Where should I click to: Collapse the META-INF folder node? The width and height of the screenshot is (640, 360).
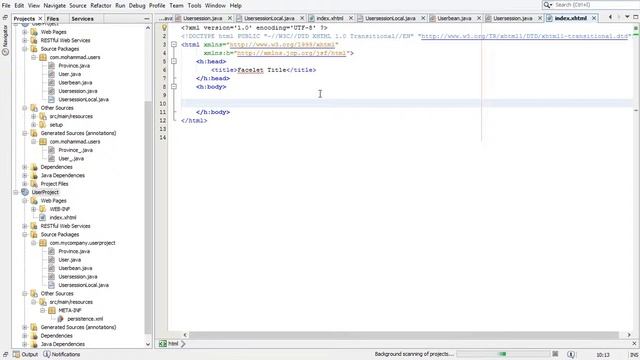[x=43, y=310]
